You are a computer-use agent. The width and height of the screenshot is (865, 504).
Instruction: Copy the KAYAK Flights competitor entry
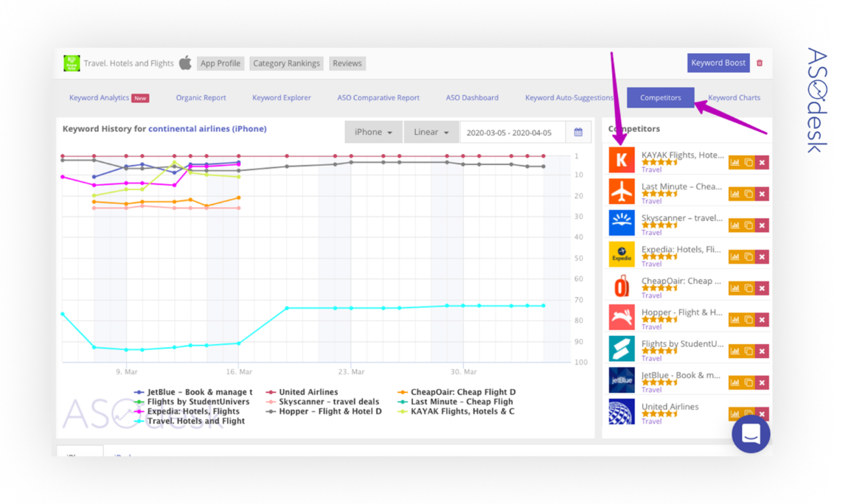[748, 162]
